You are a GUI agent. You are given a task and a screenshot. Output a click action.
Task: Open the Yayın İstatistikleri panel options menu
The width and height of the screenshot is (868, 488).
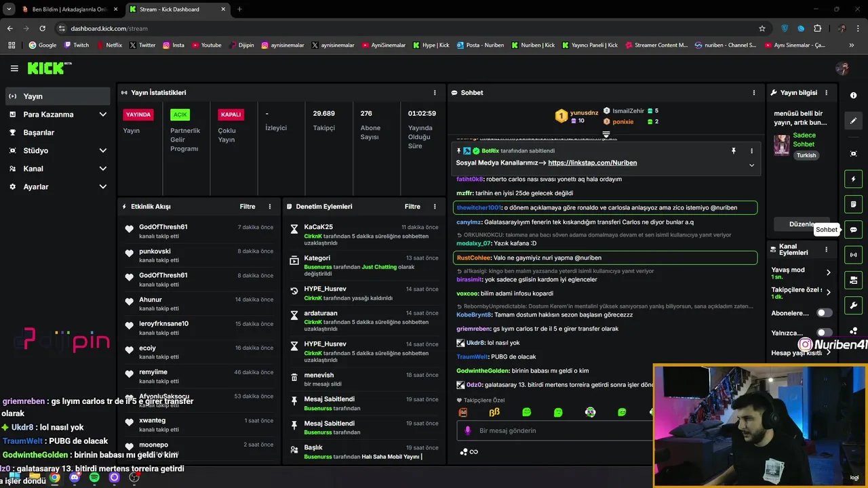coord(435,93)
